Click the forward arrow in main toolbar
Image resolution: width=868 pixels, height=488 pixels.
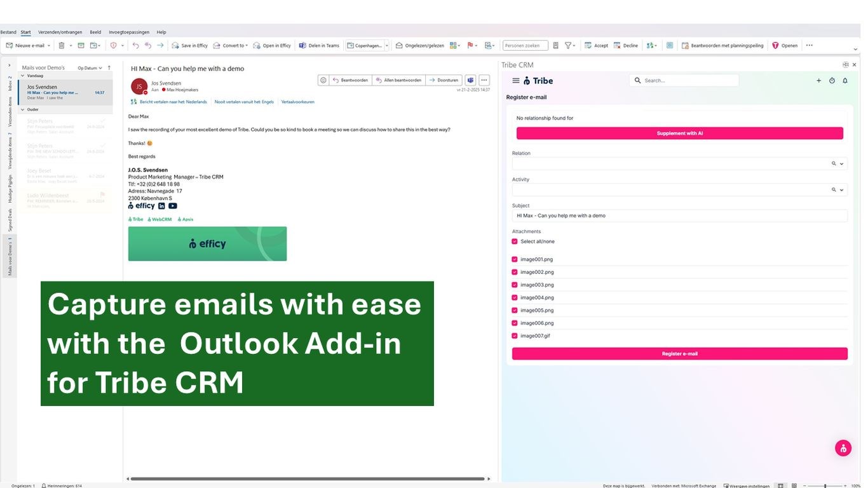click(x=160, y=46)
